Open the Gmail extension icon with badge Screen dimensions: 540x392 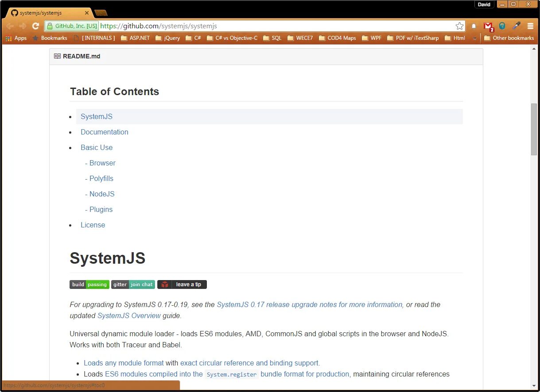488,26
